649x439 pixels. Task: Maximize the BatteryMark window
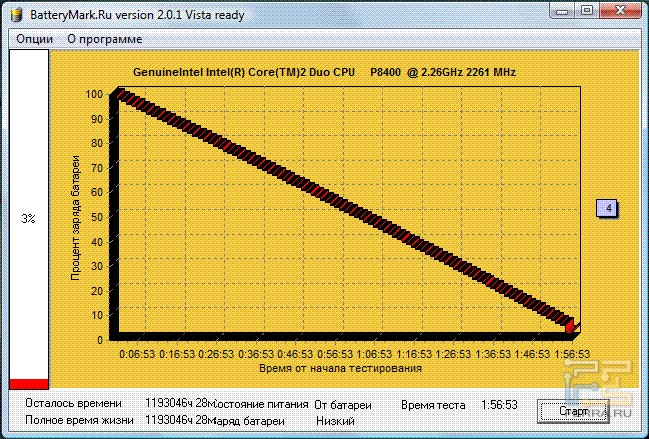tap(587, 11)
